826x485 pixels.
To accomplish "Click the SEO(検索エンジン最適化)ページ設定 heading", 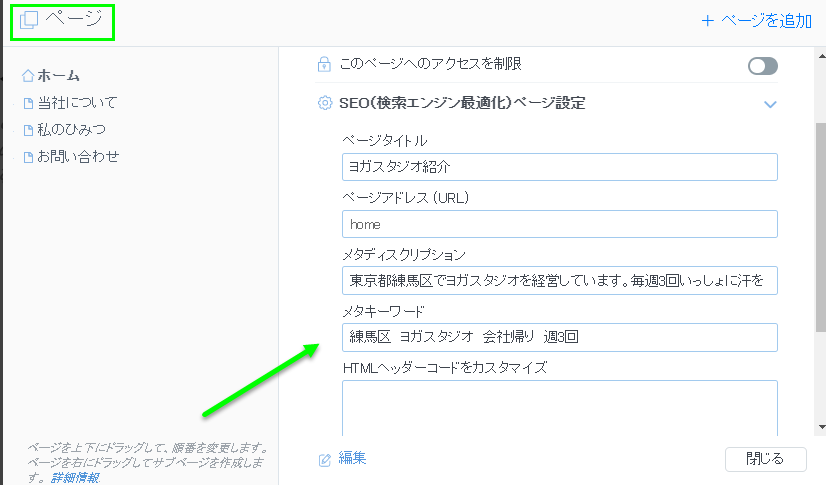I will (462, 103).
